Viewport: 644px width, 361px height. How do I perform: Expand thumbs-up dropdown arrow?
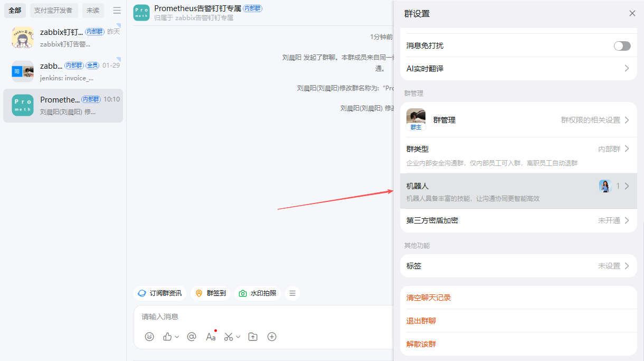click(x=177, y=337)
